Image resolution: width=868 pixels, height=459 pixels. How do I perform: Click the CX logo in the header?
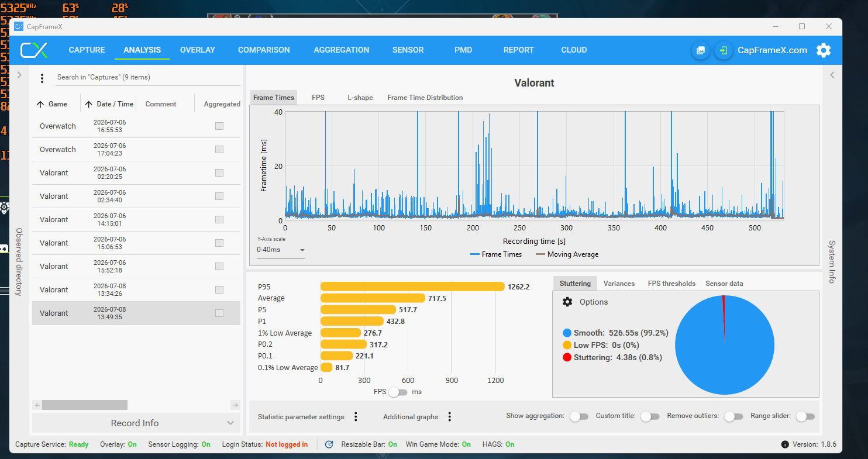click(34, 50)
